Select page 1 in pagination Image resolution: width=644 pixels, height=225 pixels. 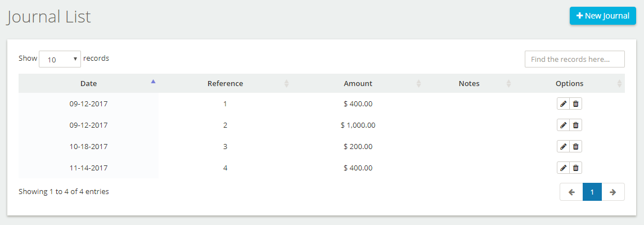[x=592, y=192]
